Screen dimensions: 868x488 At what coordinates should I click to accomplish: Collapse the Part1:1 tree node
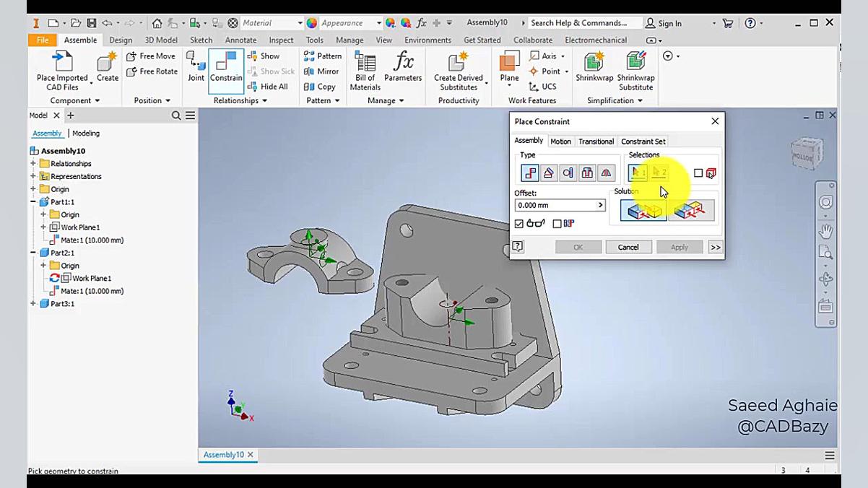click(x=33, y=202)
